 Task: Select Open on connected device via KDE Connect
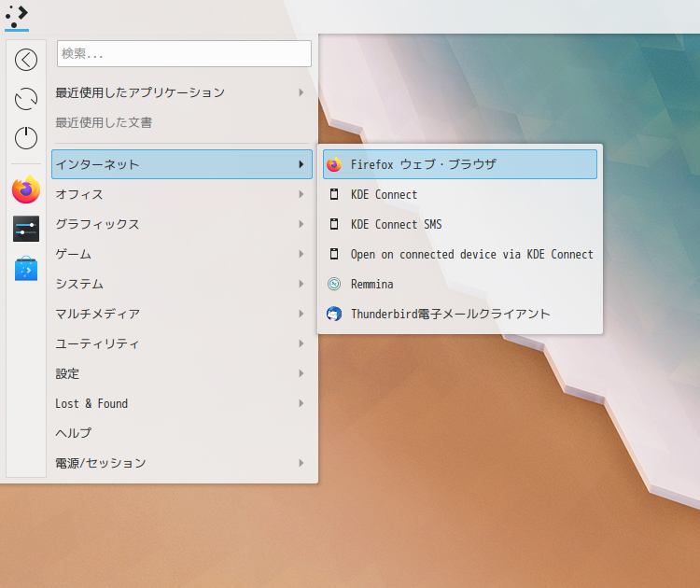[460, 254]
